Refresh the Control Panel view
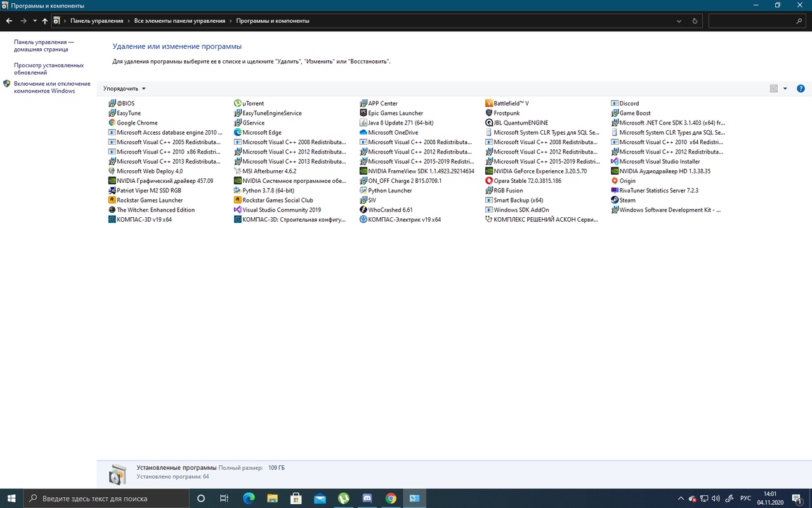This screenshot has width=812, height=508. [x=695, y=21]
